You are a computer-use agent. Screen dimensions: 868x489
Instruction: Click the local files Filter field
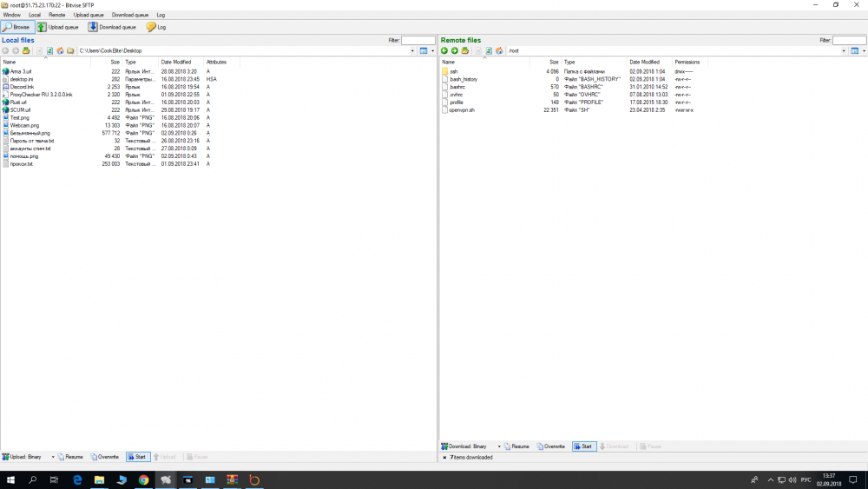[x=418, y=40]
